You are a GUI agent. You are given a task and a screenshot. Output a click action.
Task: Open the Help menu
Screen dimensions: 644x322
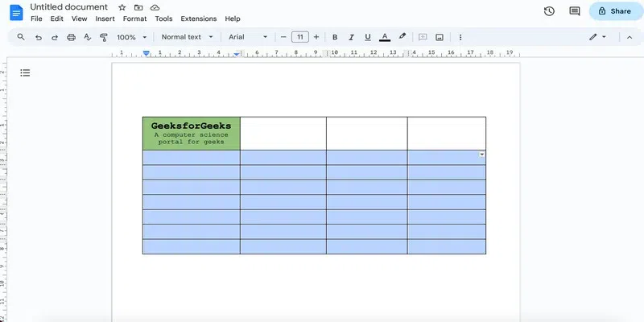[233, 19]
